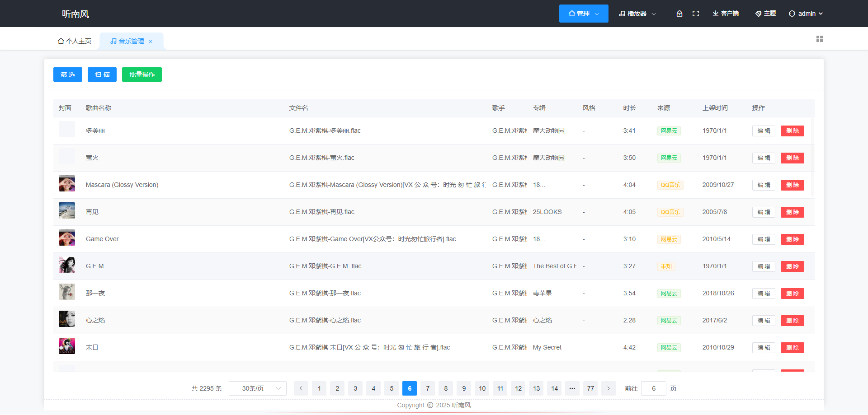Go to the next page arrow
Image resolution: width=868 pixels, height=415 pixels.
pyautogui.click(x=609, y=388)
